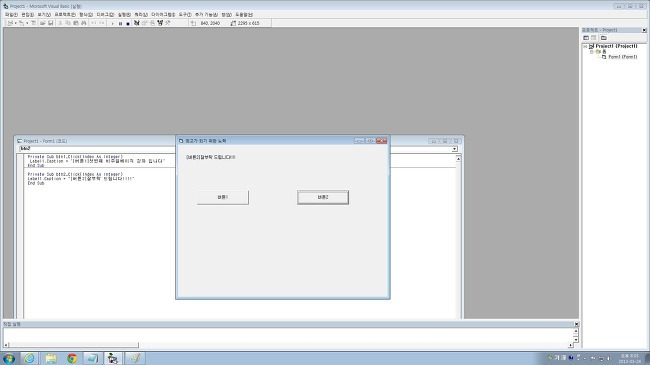
Task: Click the Add Standard EXE Project toolbar icon
Action: tap(10, 23)
